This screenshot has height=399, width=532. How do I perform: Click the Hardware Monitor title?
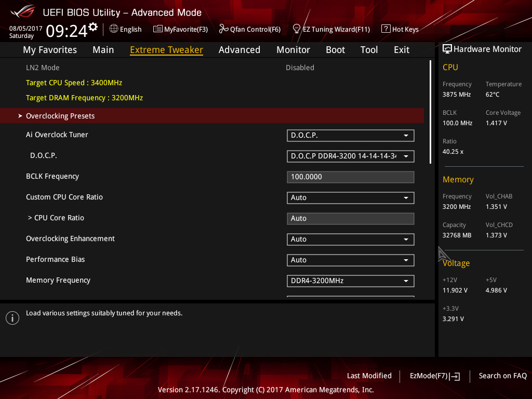pyautogui.click(x=487, y=49)
